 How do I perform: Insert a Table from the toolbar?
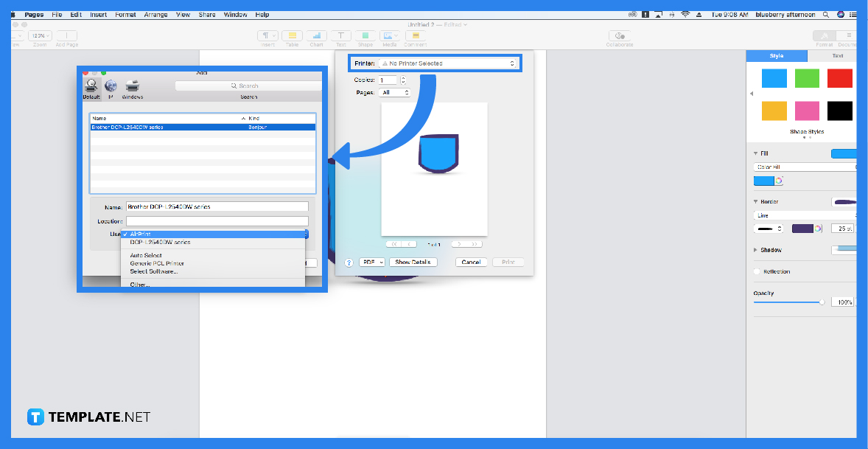pyautogui.click(x=293, y=36)
